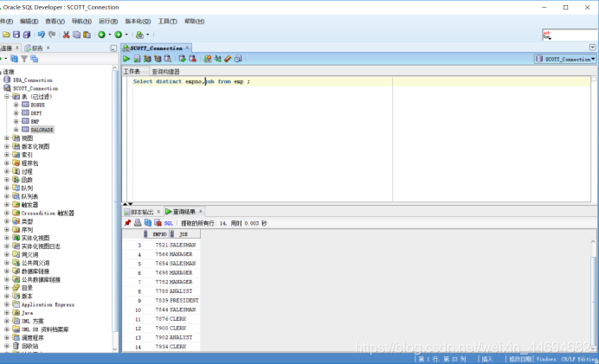Click the Explain Plan icon

[147, 59]
